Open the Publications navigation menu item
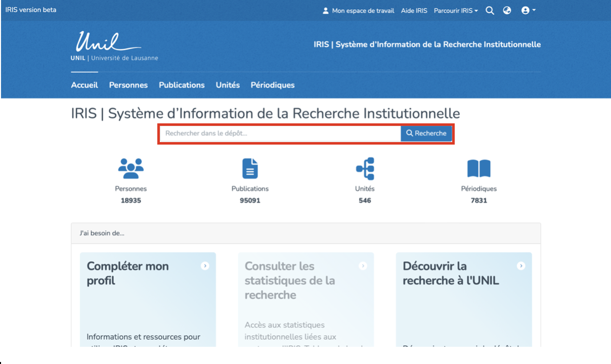Viewport: 611px width, 364px height. pyautogui.click(x=182, y=85)
